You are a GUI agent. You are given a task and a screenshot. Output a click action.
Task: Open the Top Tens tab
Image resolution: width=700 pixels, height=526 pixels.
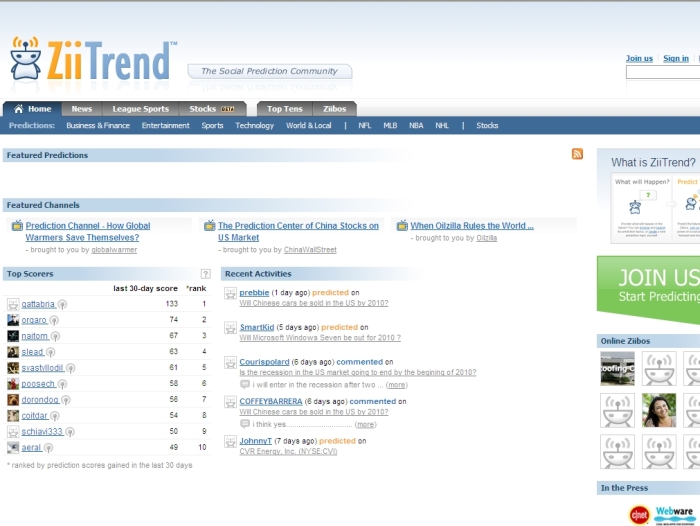[x=284, y=109]
